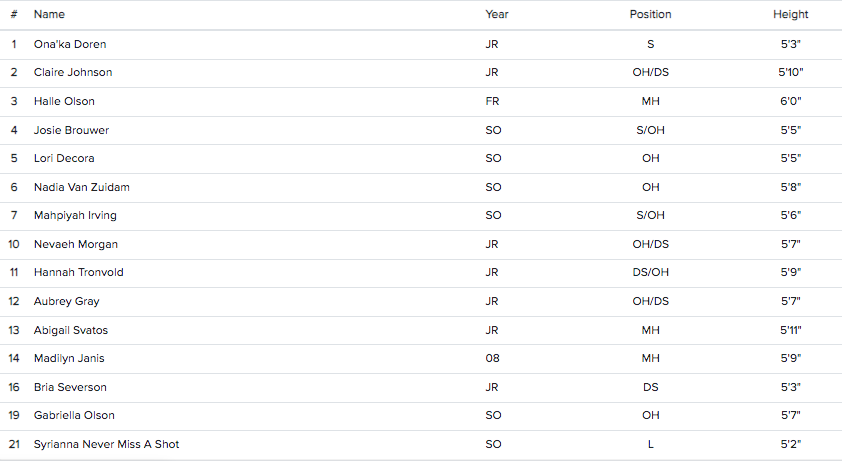Open Ona'ka Doren player profile

70,44
